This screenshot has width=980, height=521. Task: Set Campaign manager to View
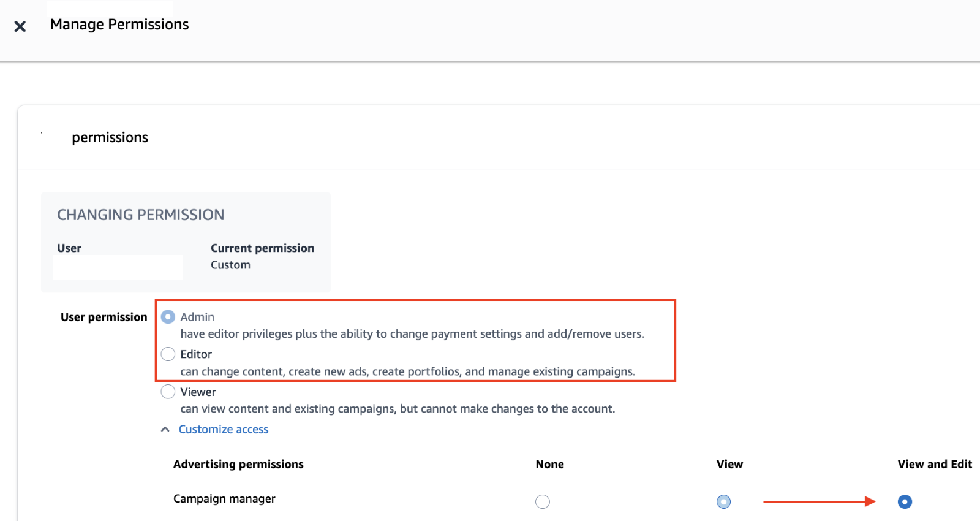click(723, 502)
